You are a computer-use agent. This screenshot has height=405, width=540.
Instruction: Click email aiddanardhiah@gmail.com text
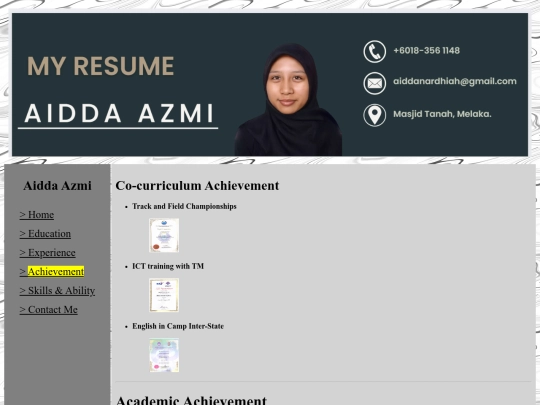pos(455,81)
